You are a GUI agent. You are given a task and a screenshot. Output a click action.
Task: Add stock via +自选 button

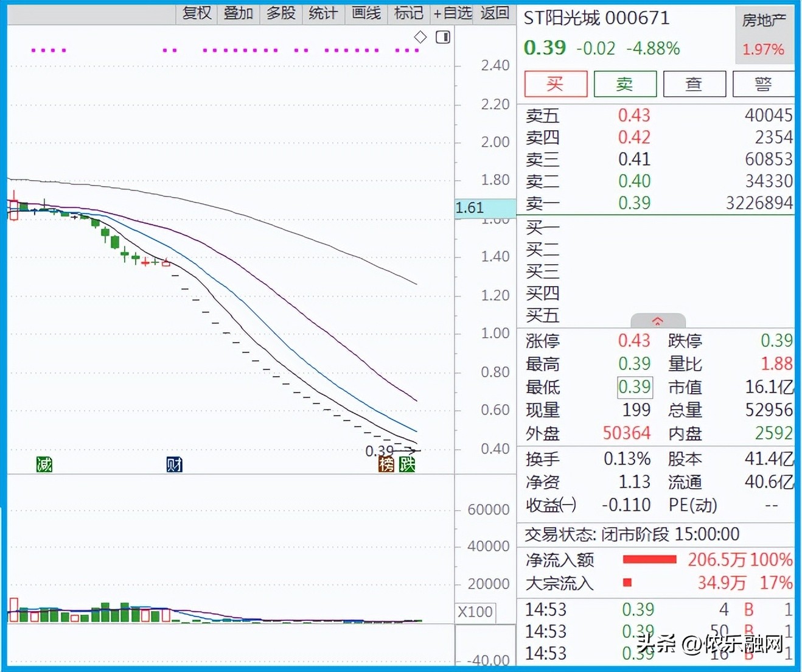coord(452,13)
